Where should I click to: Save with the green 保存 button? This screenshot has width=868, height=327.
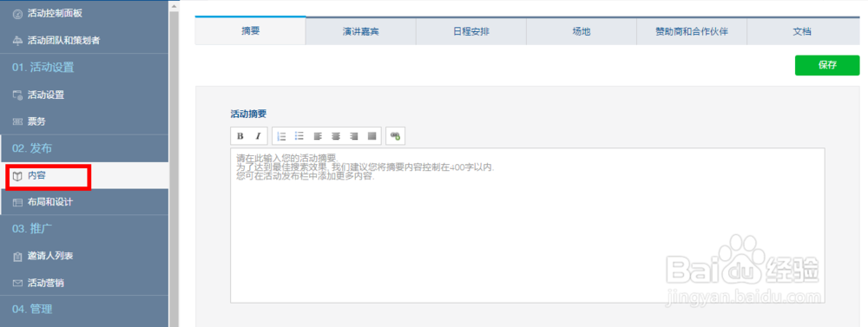point(827,65)
